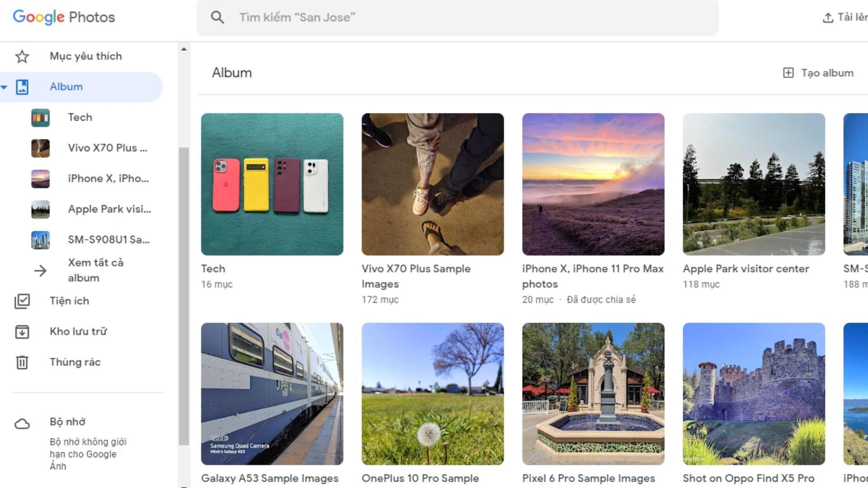Open the Shot on Oppo Find X5 Pro album
Viewport: 868px width, 488px height.
click(754, 393)
